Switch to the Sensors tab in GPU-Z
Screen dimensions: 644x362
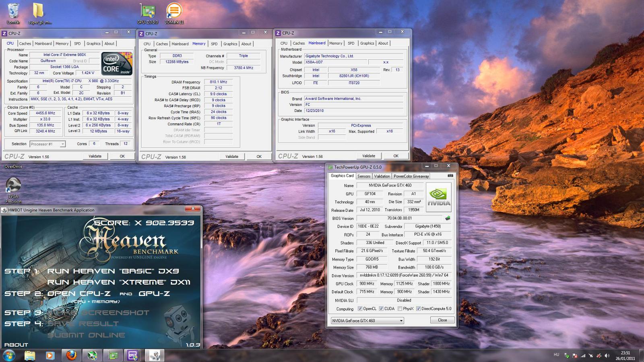pos(364,176)
